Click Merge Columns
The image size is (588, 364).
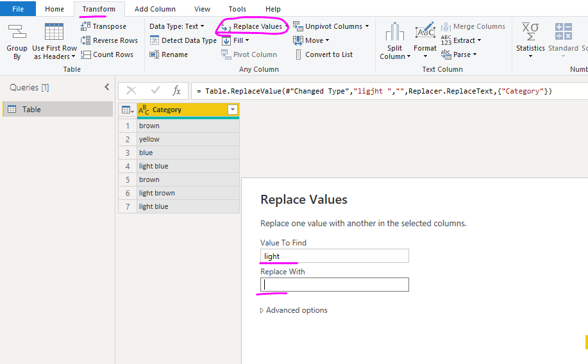click(x=473, y=26)
